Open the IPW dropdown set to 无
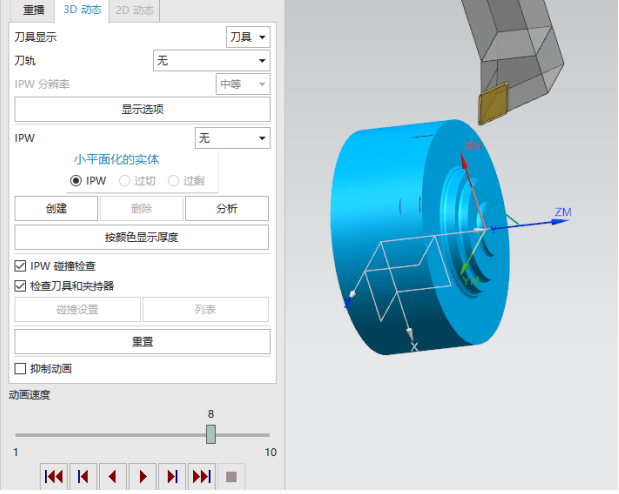Viewport: 619px width, 494px height. [x=232, y=137]
